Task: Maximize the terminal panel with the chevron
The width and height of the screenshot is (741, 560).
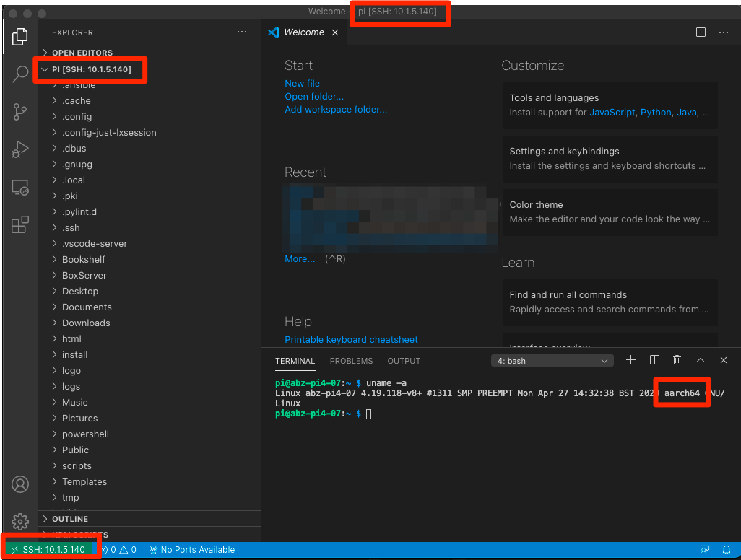Action: click(x=700, y=360)
